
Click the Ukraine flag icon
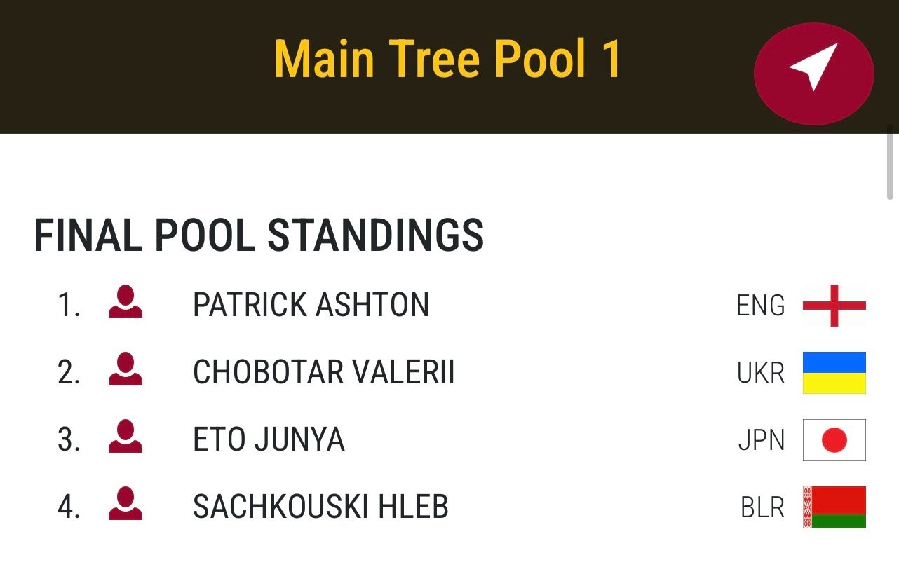tap(834, 373)
